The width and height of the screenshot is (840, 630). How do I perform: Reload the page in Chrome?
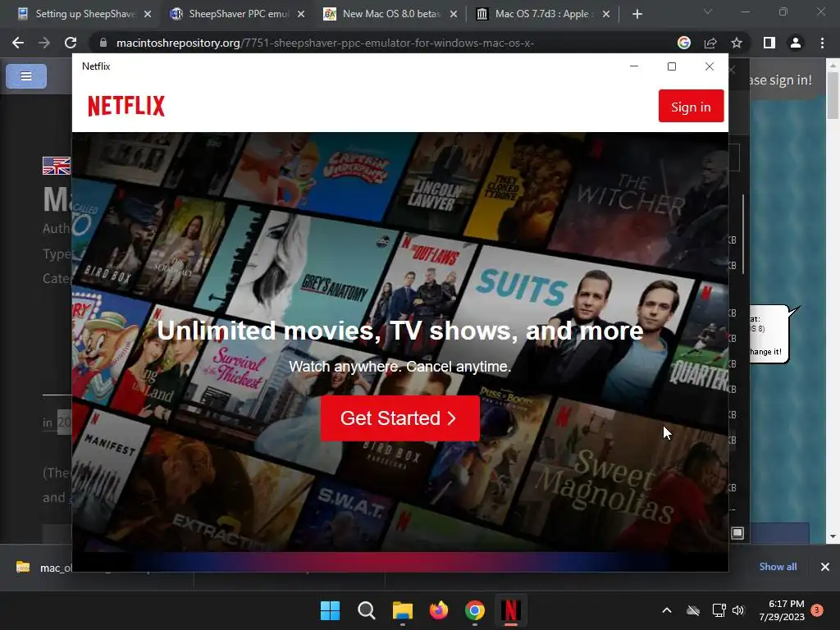pos(71,43)
